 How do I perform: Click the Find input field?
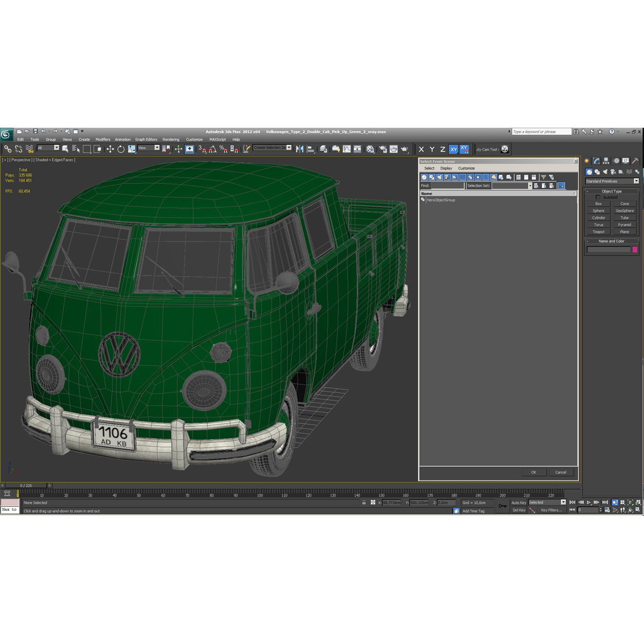tap(447, 186)
